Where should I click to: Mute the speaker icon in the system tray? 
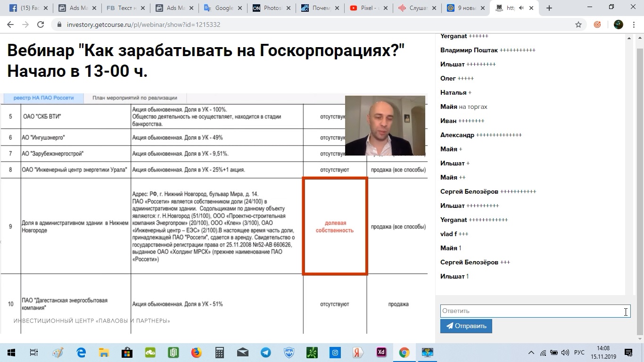[565, 353]
